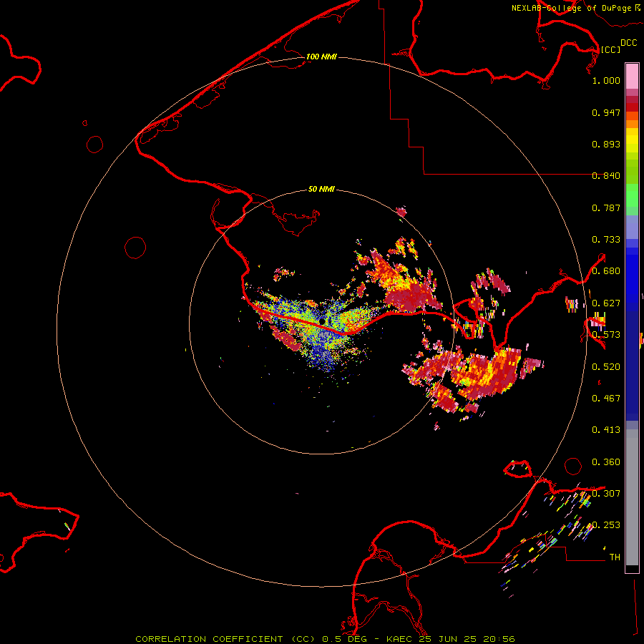Click the 0.253 scale value
This screenshot has height=644, width=644.
click(x=606, y=525)
